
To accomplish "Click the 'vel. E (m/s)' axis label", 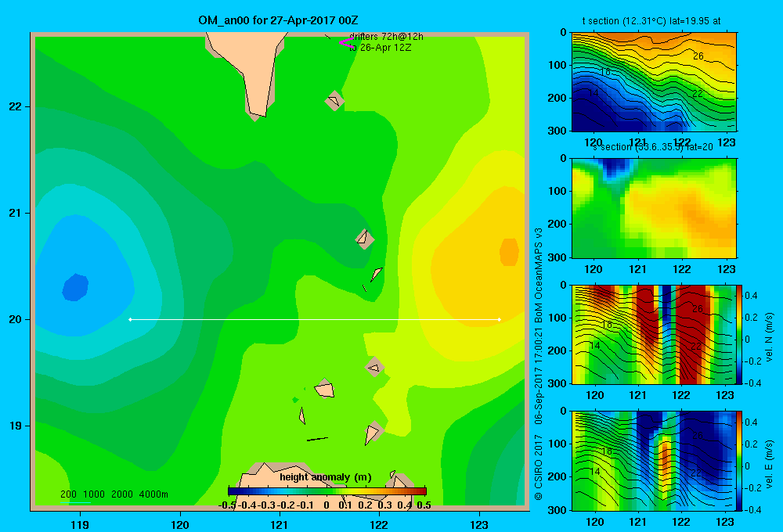I will [769, 464].
